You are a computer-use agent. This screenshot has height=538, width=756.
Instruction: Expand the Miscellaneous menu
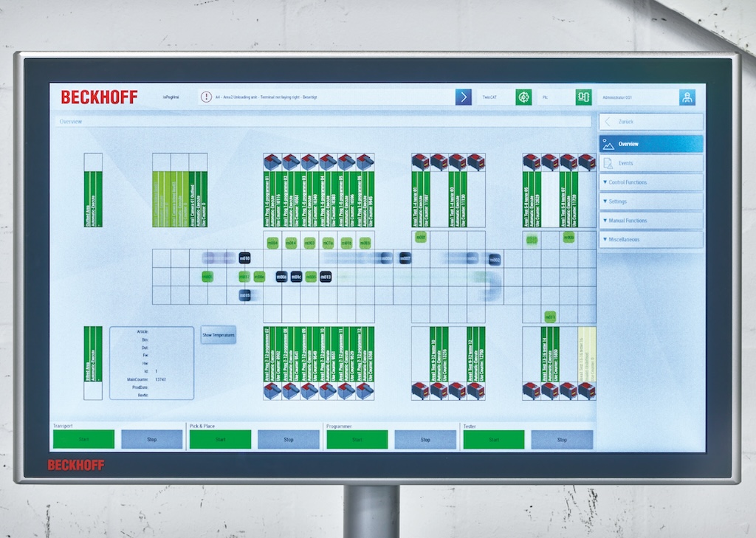coord(651,239)
